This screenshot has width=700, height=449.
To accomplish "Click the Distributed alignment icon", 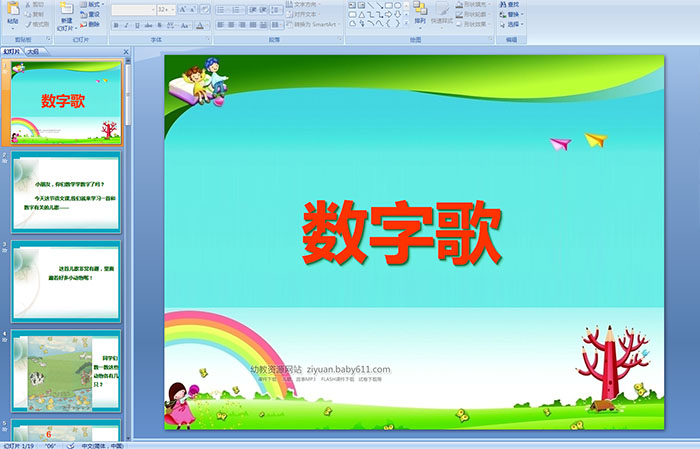I will point(263,25).
